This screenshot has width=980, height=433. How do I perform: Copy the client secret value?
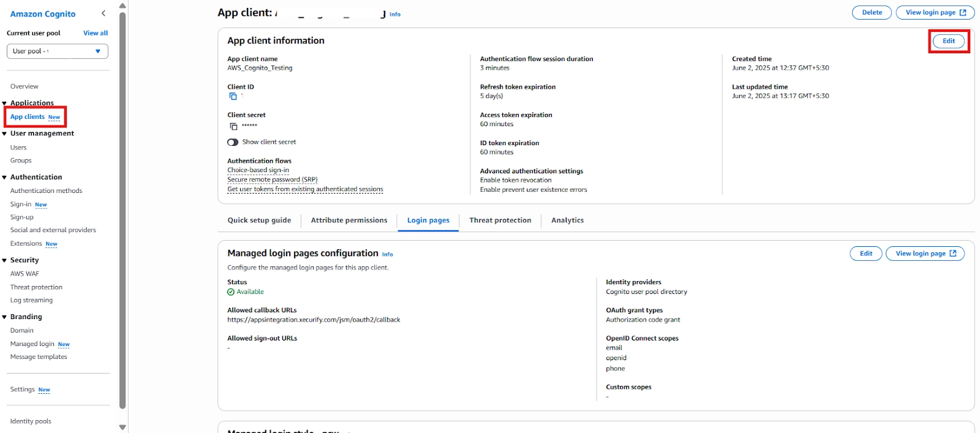[x=233, y=126]
